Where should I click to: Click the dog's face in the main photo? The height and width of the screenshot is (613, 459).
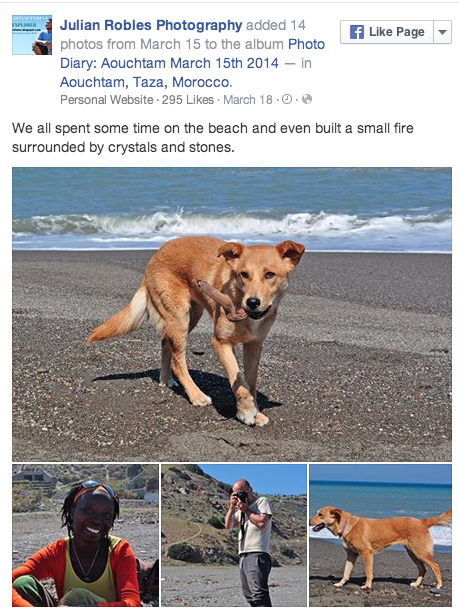tap(258, 281)
